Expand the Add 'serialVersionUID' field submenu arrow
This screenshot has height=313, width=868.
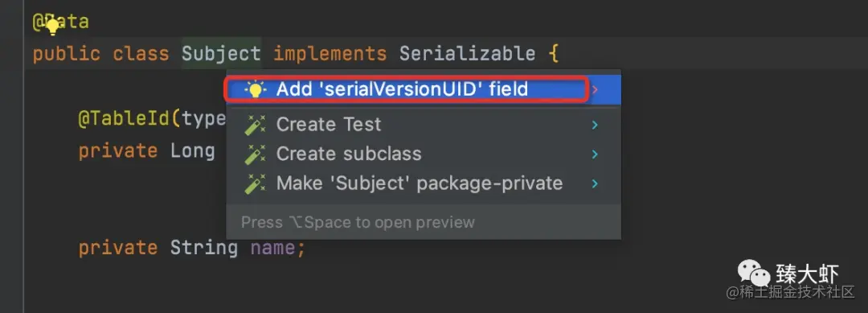595,89
